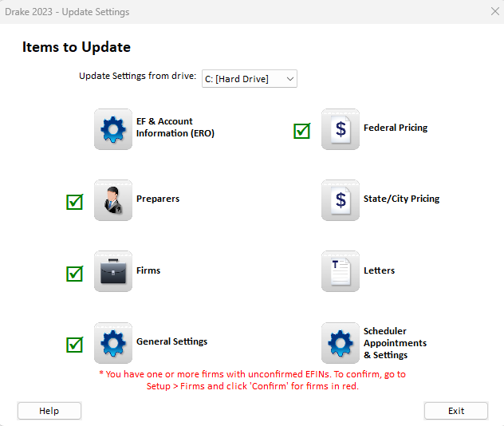
Task: Click the Letters document icon
Action: [x=341, y=271]
